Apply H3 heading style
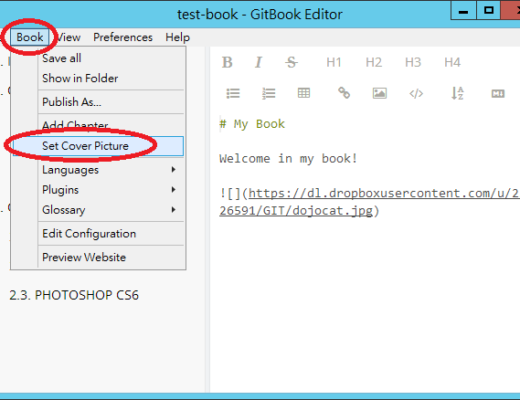Screen dimensions: 520x400 (x=413, y=62)
